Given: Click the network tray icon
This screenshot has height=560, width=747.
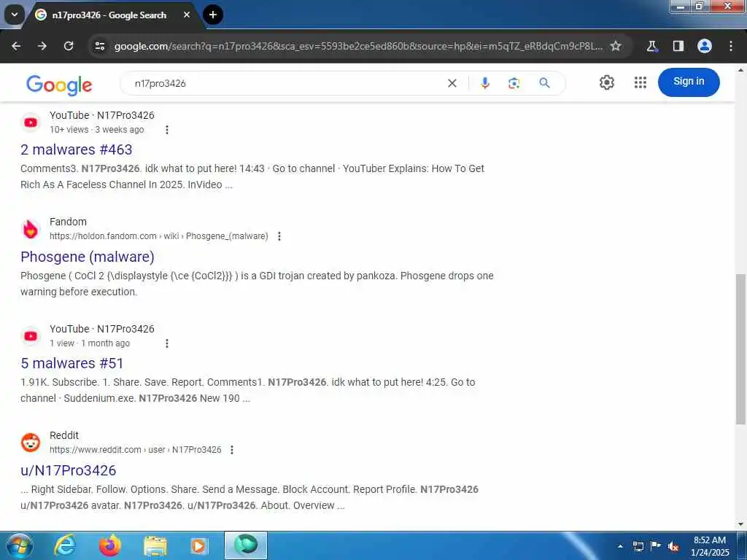Looking at the screenshot, I should pos(638,546).
